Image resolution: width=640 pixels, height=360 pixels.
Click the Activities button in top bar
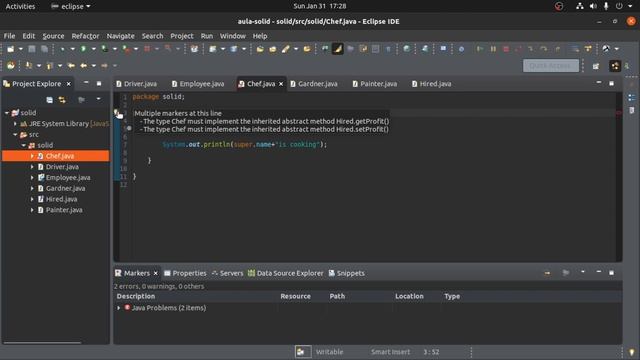tap(20, 6)
